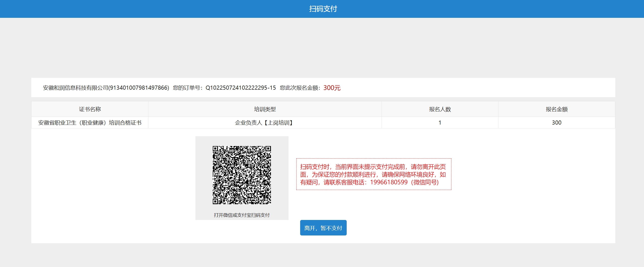Viewport: 644px width, 267px height.
Task: Click the red 300元 amount
Action: pos(332,88)
